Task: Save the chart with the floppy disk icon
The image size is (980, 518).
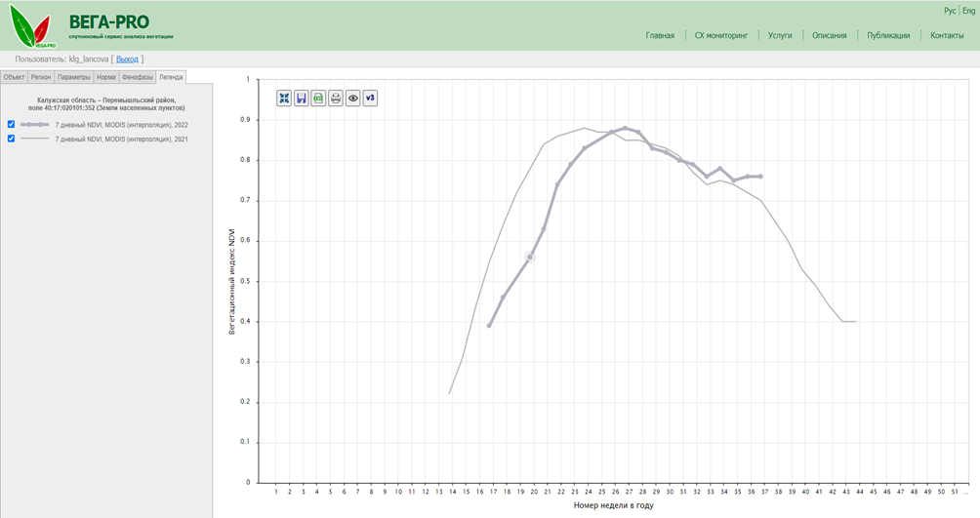Action: click(302, 99)
